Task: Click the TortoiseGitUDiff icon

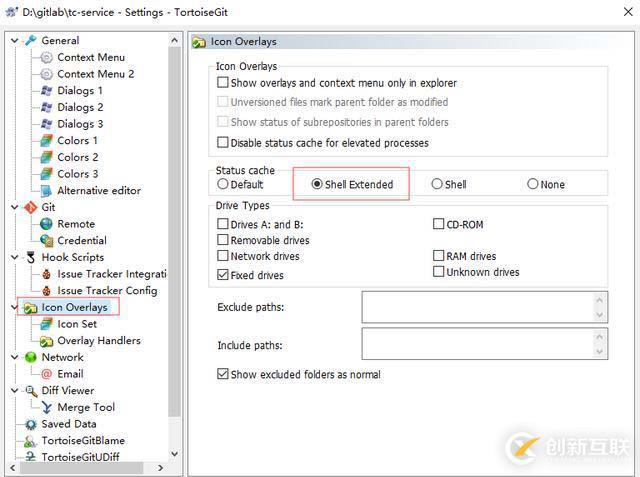Action: [30, 457]
